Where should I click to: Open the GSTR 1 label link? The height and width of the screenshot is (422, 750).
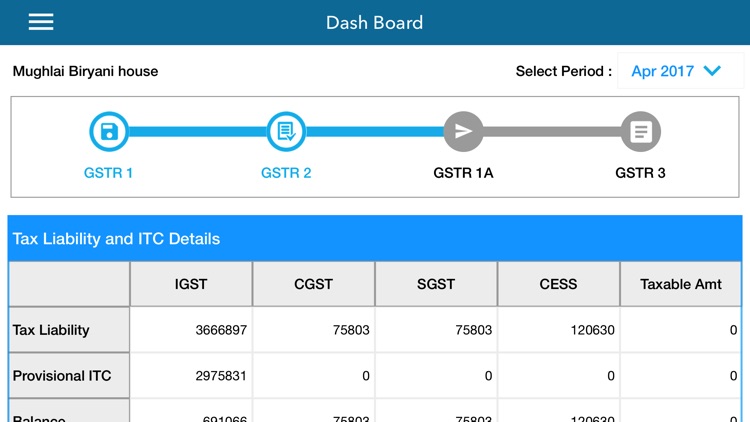(109, 173)
